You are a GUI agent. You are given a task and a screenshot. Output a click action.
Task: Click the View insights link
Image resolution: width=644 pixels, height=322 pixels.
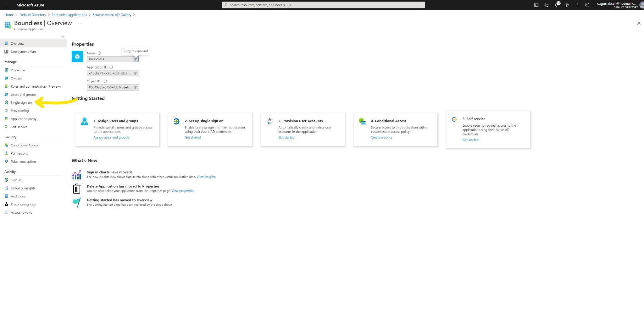tap(206, 177)
